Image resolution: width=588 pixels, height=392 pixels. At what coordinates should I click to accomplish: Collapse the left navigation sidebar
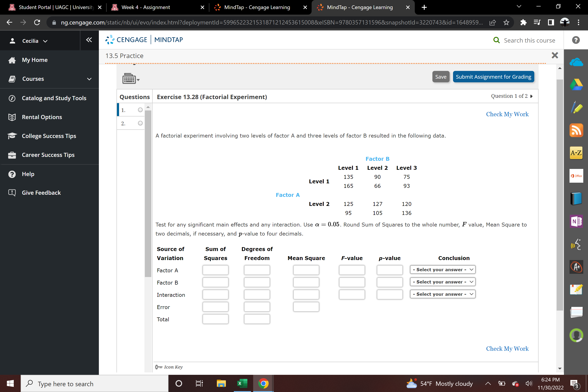click(x=89, y=40)
